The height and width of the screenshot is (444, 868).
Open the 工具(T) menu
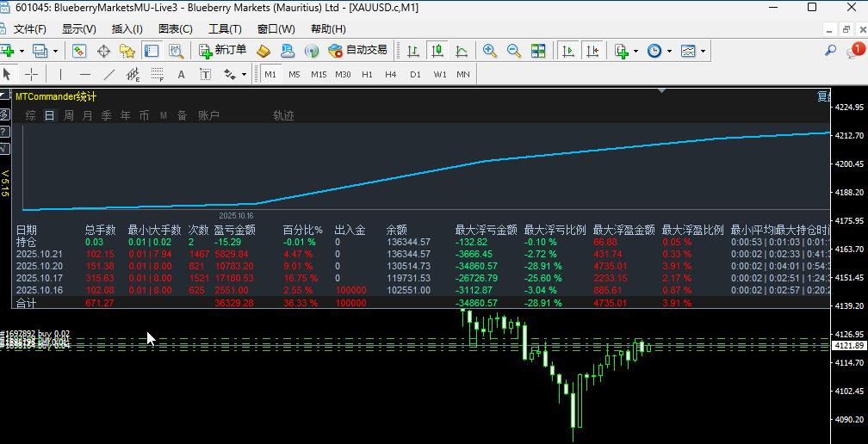point(225,28)
